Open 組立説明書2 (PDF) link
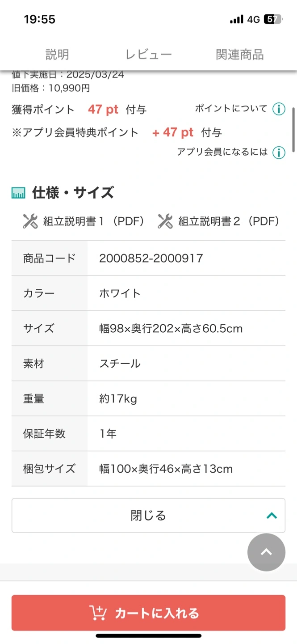This screenshot has width=297, height=644. click(x=229, y=221)
